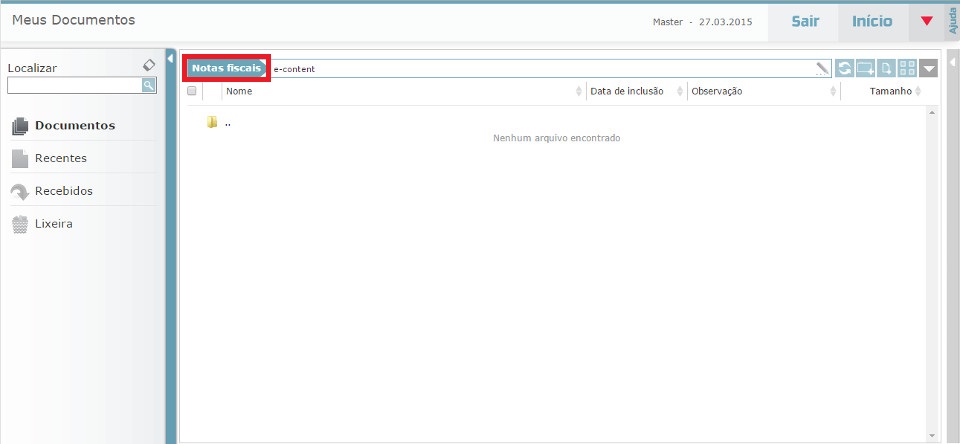Tick the select-all checkbox in header

[192, 91]
